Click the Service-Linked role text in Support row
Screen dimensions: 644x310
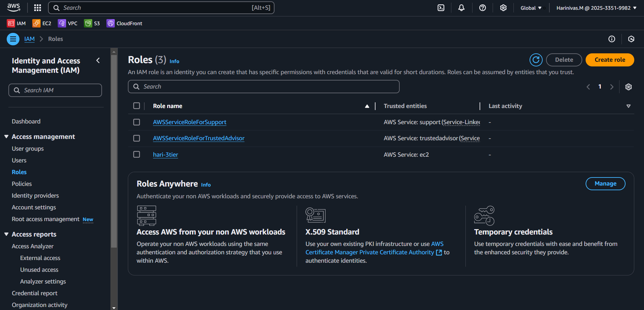(461, 122)
